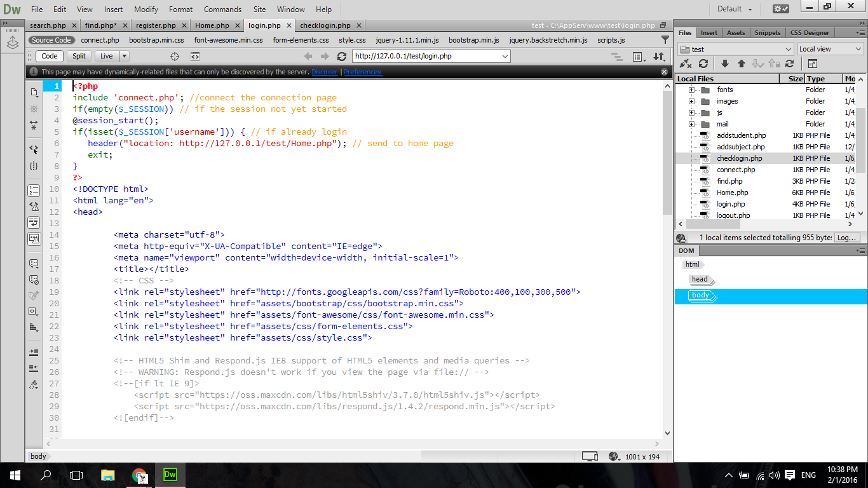The image size is (868, 488).
Task: Select login.php in the Files panel
Action: coord(731,204)
